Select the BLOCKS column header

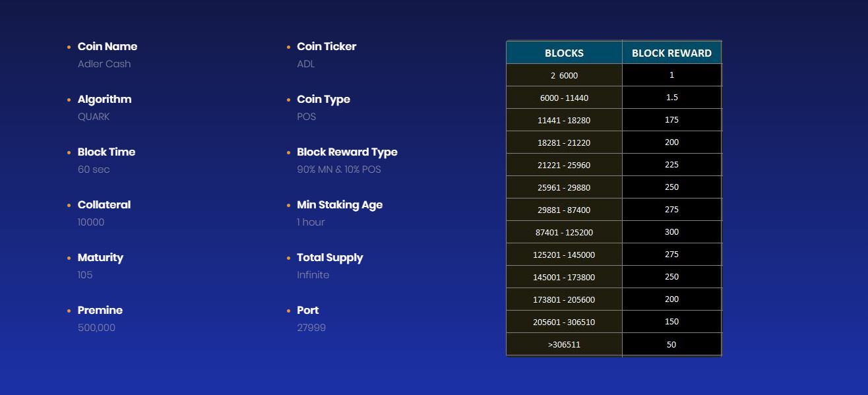click(x=564, y=53)
